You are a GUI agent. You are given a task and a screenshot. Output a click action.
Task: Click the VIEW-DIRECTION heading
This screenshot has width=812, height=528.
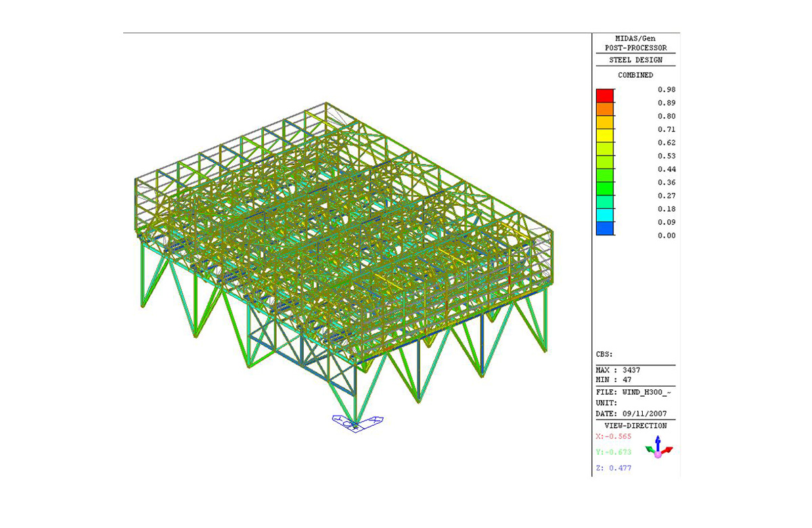(x=635, y=426)
